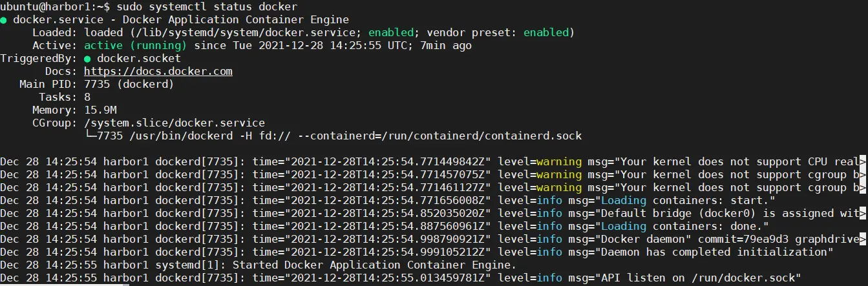Click the 'CGroup:' label
Image resolution: width=868 pixels, height=286 pixels.
pyautogui.click(x=55, y=123)
